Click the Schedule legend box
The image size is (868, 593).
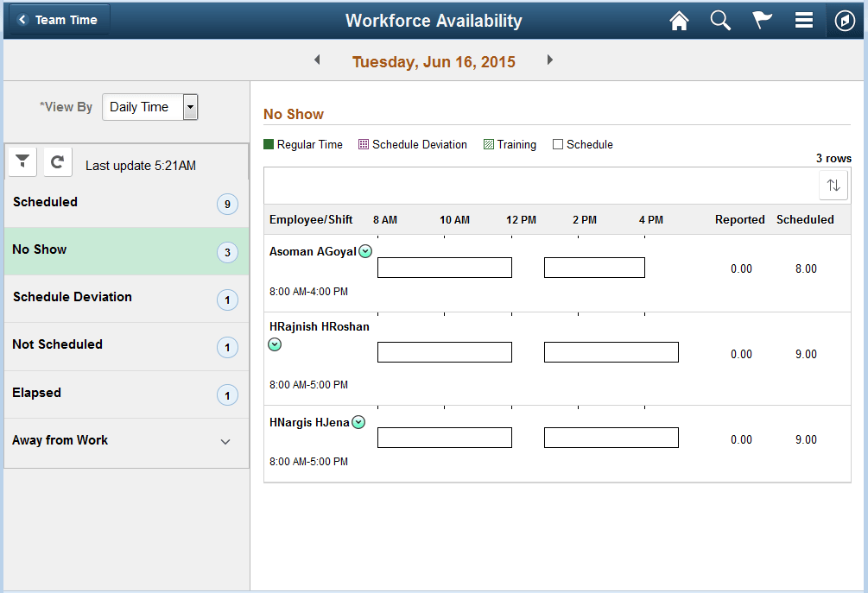(558, 144)
